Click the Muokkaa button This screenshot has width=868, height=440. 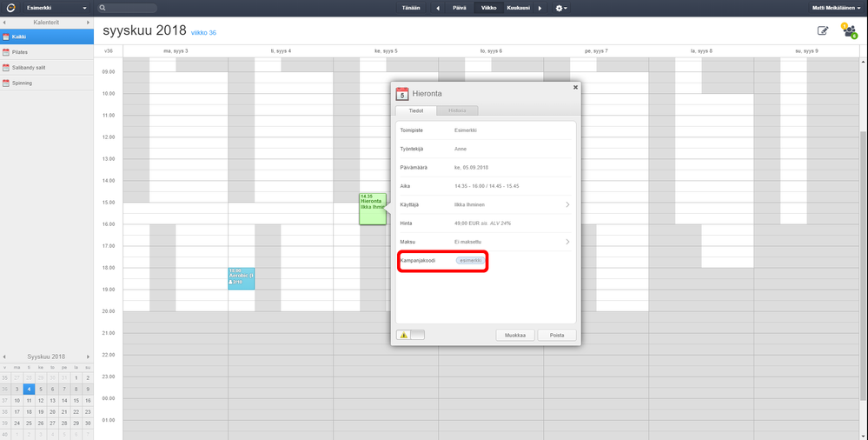(515, 336)
